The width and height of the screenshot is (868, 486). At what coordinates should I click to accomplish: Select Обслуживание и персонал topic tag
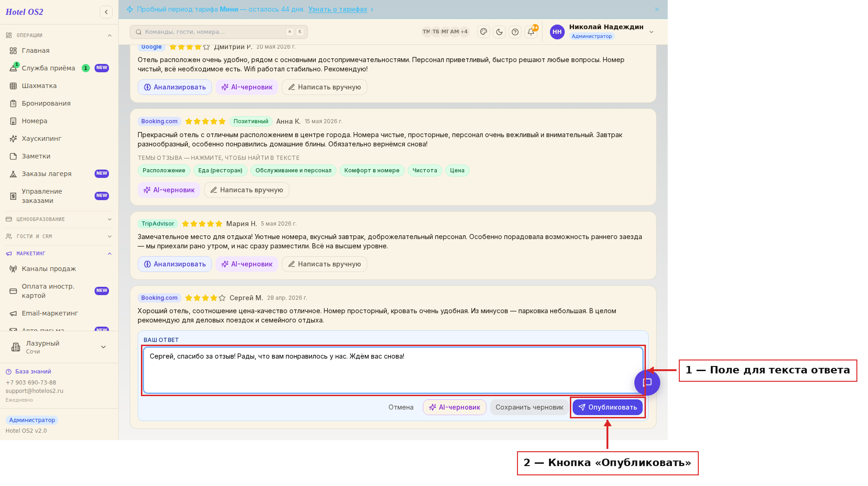point(294,170)
